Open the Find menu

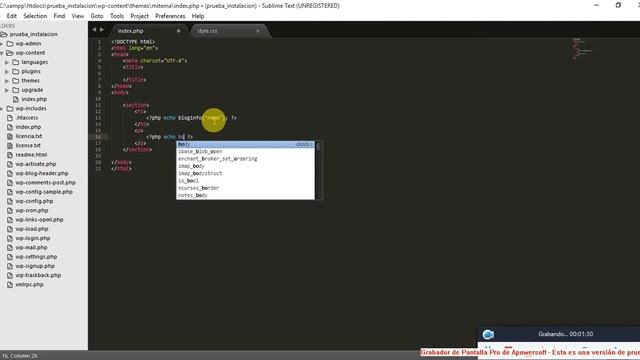point(59,16)
